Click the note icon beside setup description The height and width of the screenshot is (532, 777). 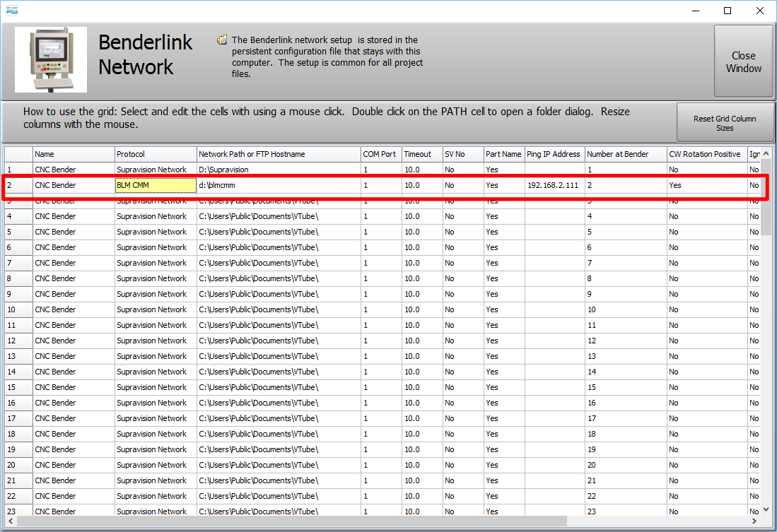pos(223,40)
